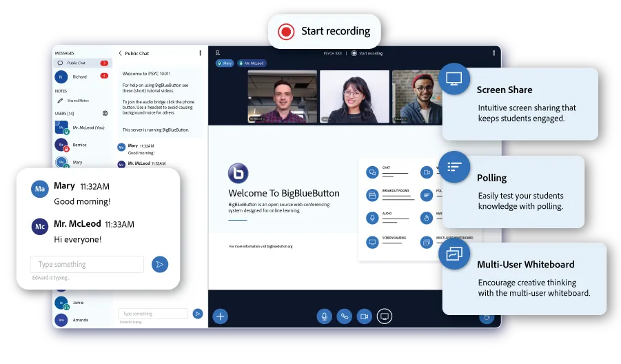Click the Breakout Rooms icon on the slide
Screen dimensions: 621x364
[372, 195]
